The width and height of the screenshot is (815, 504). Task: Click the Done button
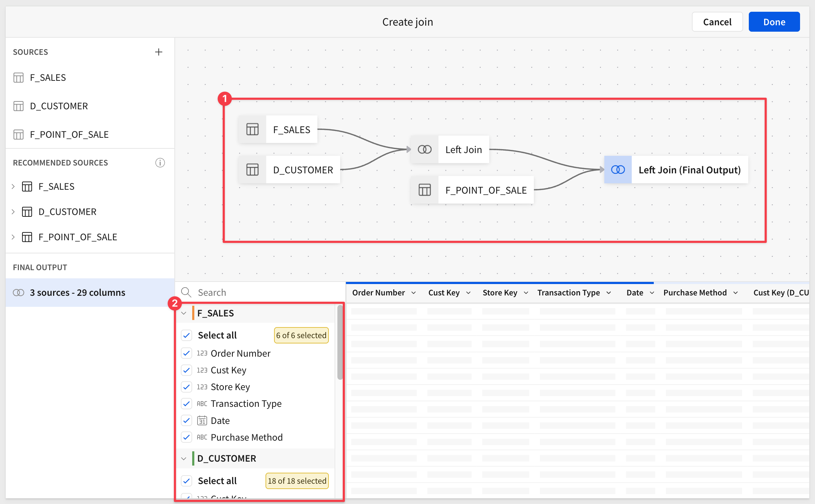774,22
